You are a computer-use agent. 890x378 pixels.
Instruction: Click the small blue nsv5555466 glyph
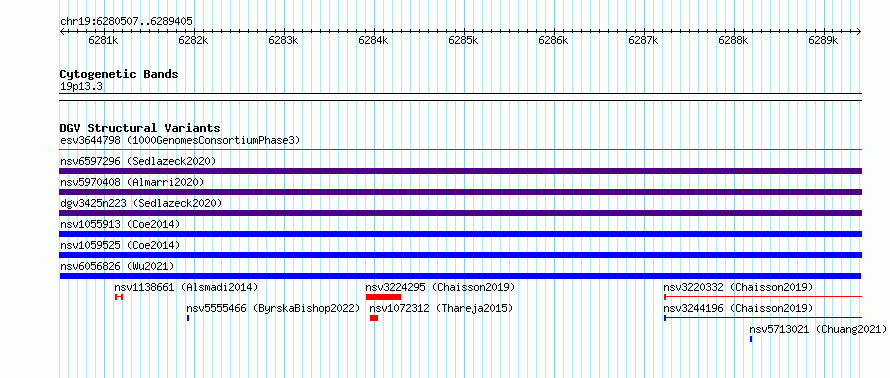click(x=188, y=318)
